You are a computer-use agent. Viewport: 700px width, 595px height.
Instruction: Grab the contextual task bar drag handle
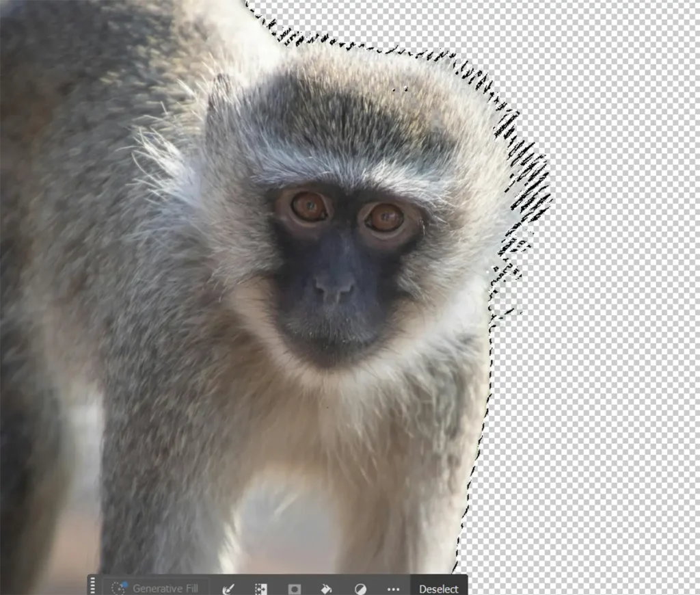93,586
